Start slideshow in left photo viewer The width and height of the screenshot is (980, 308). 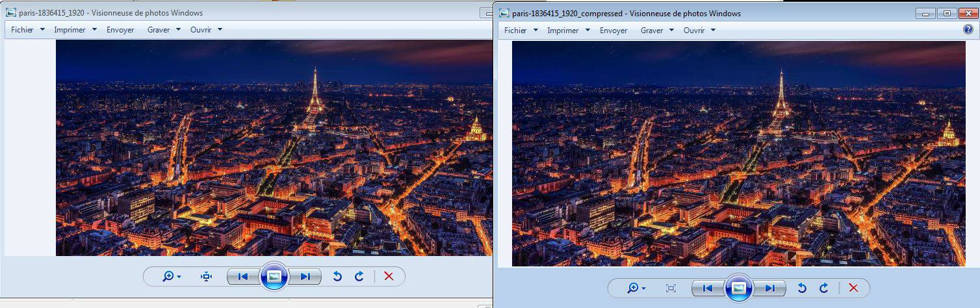274,277
